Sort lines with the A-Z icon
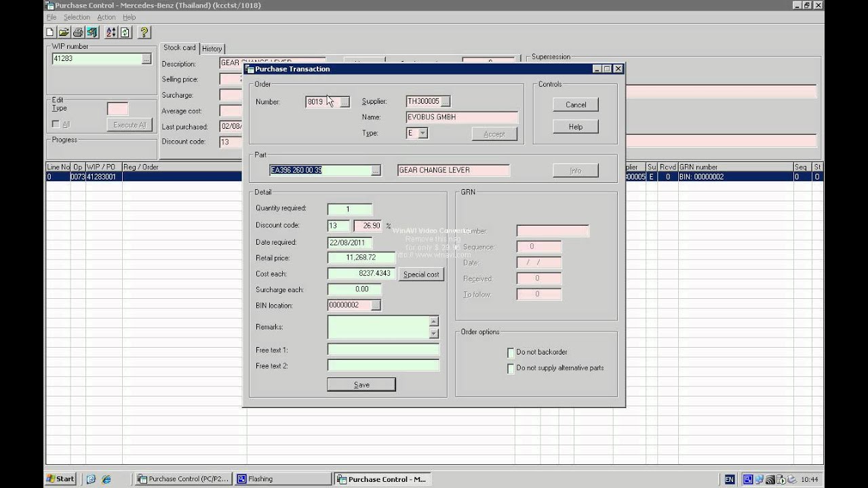This screenshot has height=488, width=868. click(111, 32)
